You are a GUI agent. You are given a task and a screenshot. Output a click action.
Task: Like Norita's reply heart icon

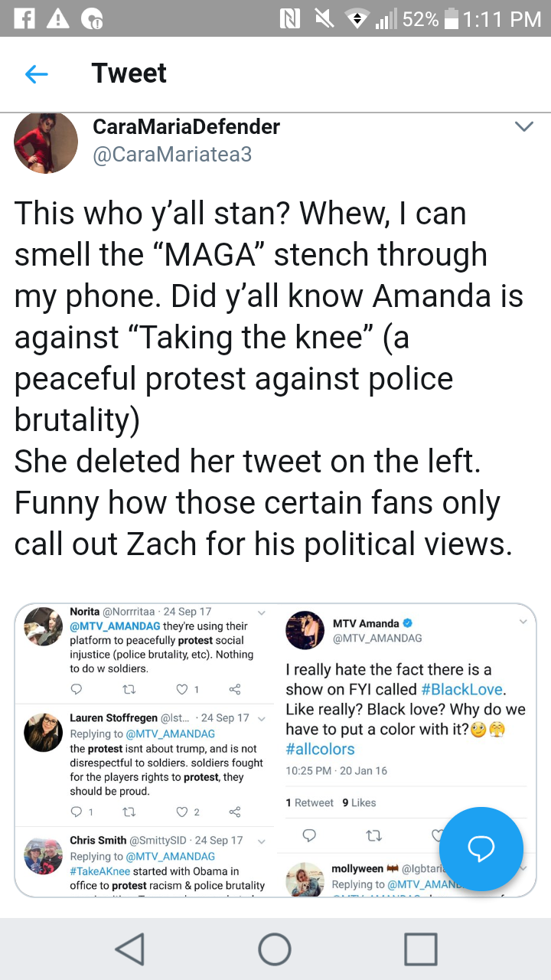(x=182, y=690)
